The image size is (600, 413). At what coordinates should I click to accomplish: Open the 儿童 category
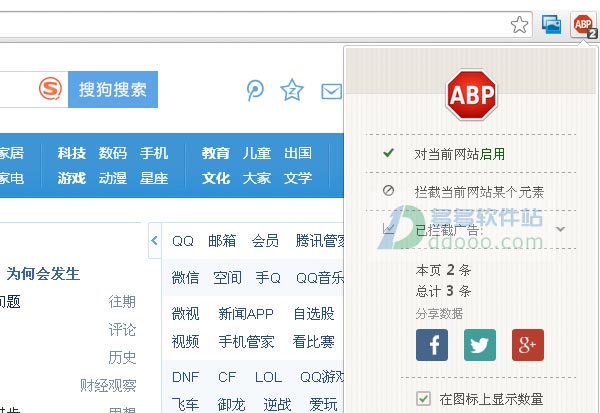pos(257,153)
